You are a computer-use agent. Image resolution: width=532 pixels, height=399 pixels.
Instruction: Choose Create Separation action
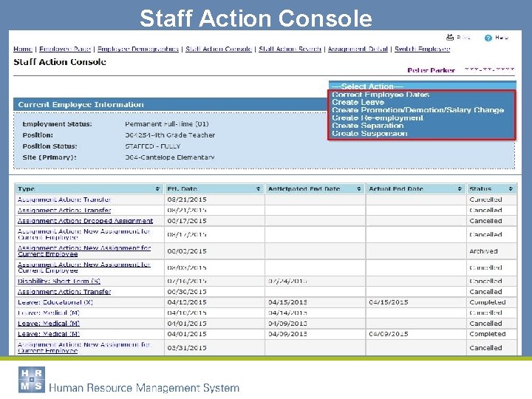pyautogui.click(x=368, y=126)
